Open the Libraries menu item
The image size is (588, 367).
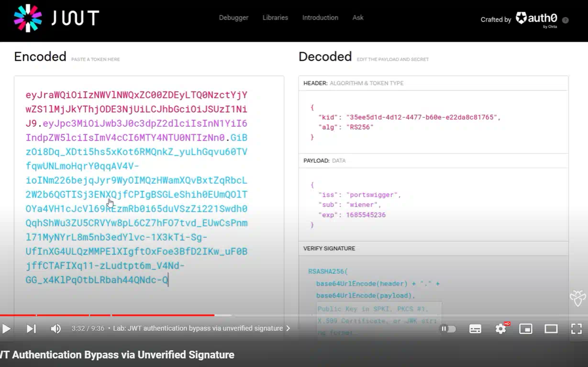coord(275,18)
